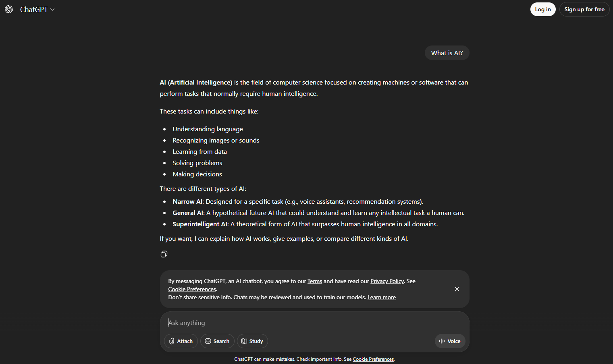Image resolution: width=613 pixels, height=364 pixels.
Task: Click the Learn more link about model training
Action: point(381,297)
